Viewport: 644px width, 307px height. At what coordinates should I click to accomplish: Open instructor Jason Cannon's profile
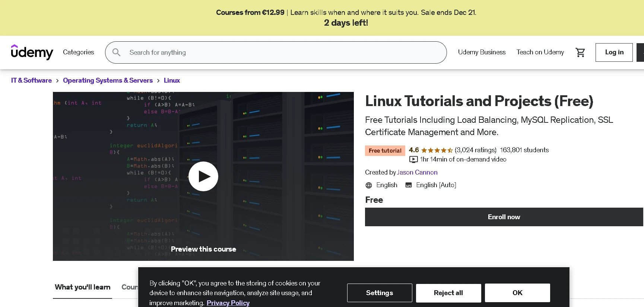[417, 172]
